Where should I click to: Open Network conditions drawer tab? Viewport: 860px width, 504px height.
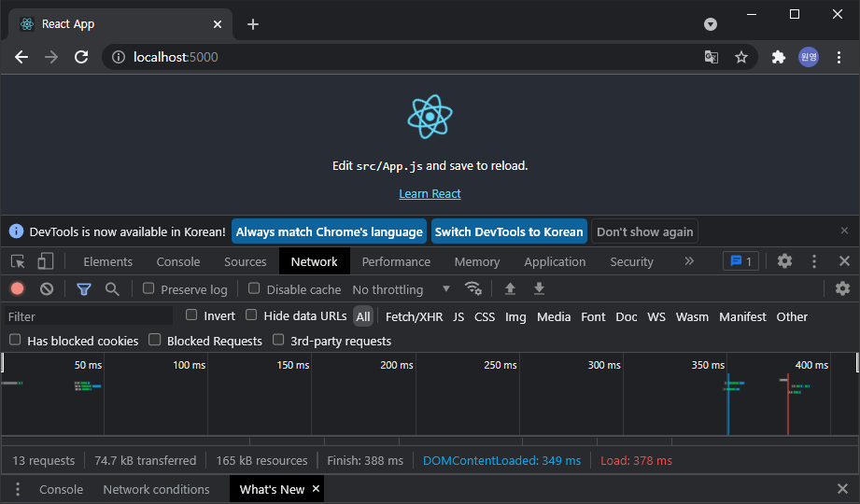(x=156, y=489)
